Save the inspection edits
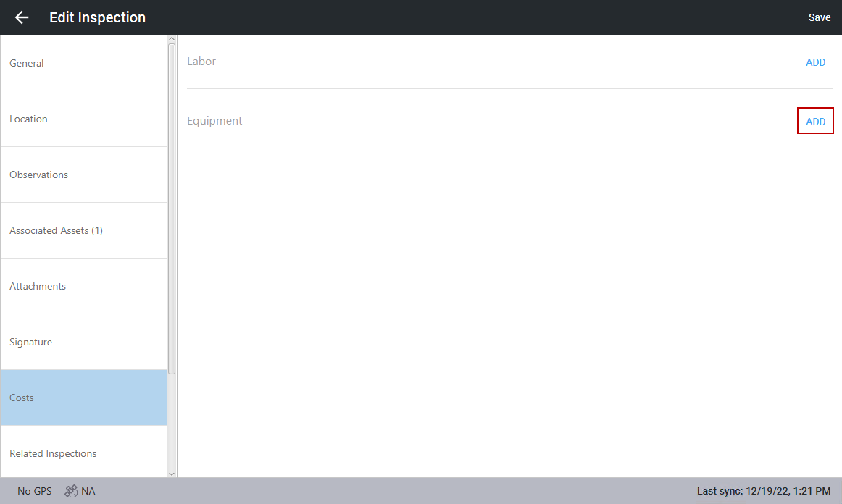This screenshot has height=504, width=842. click(x=819, y=17)
